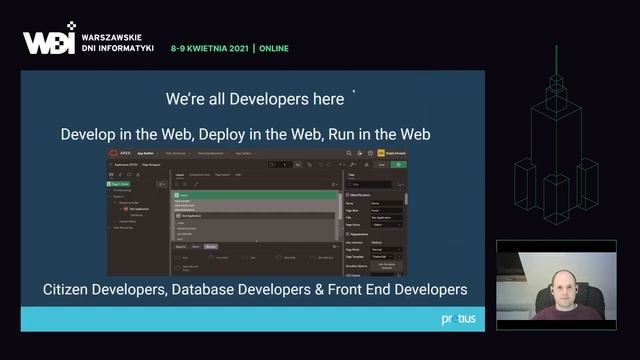This screenshot has width=640, height=360.
Task: Open the Utilities wrench menu
Action: point(353,164)
